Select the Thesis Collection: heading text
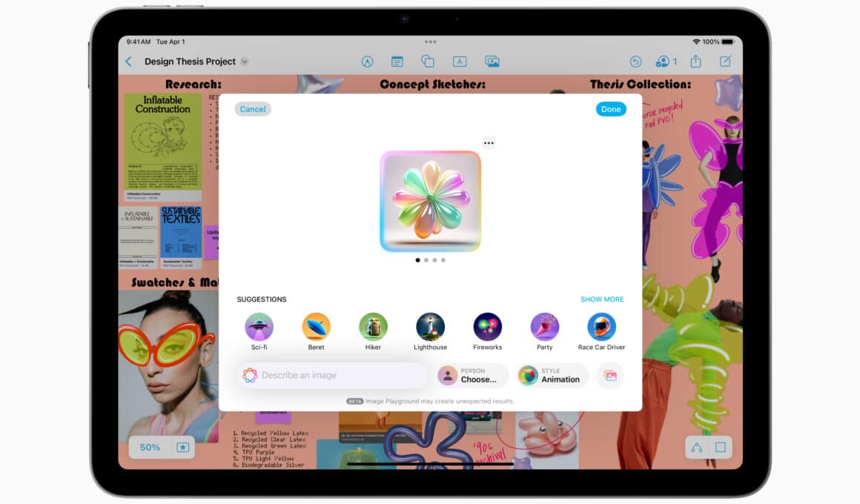 641,84
